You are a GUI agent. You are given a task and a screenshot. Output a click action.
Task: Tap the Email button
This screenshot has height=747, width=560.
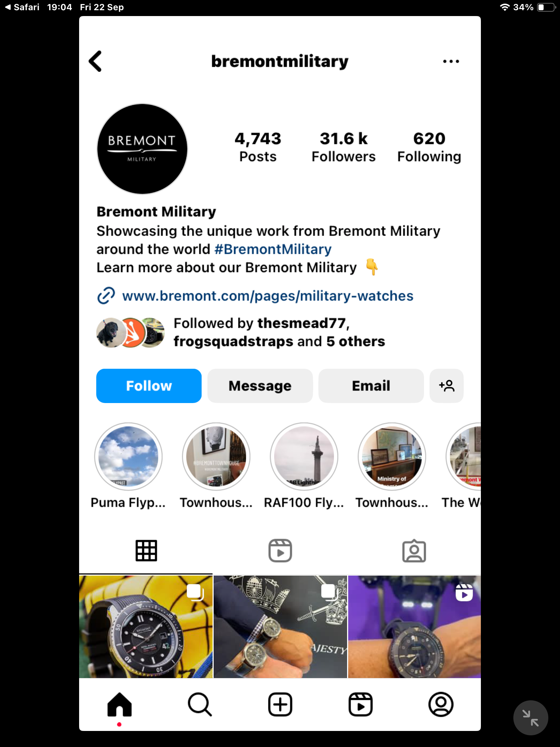[371, 386]
